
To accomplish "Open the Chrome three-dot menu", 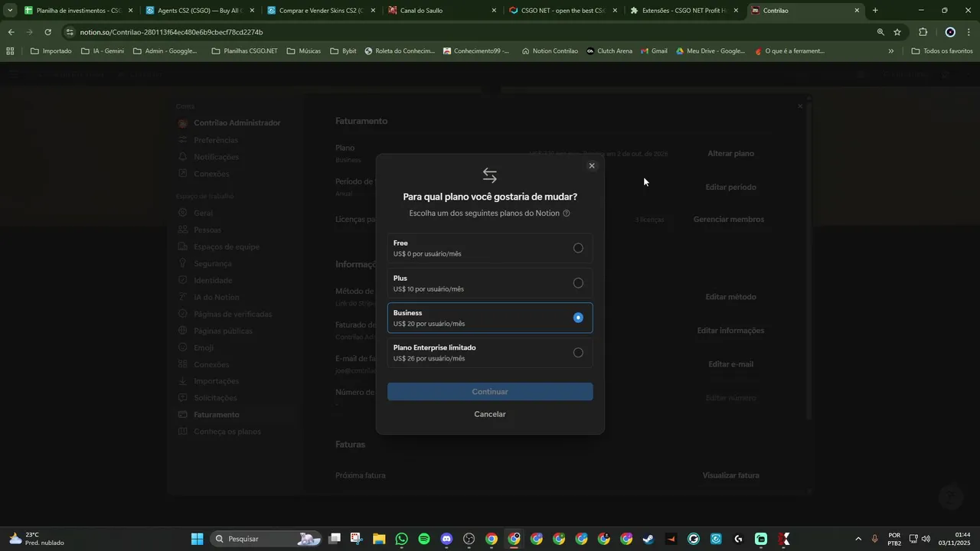I will click(969, 32).
